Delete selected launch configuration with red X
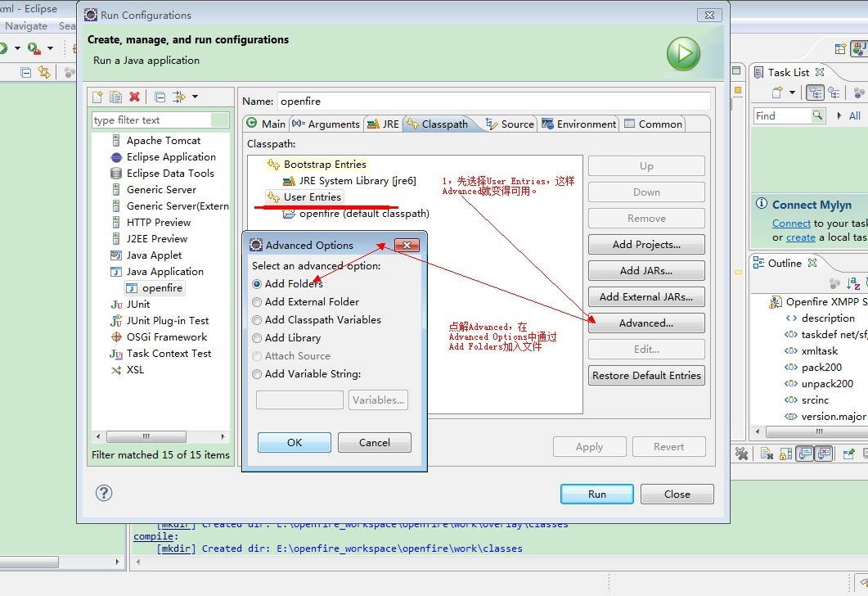The height and width of the screenshot is (596, 868). (134, 97)
